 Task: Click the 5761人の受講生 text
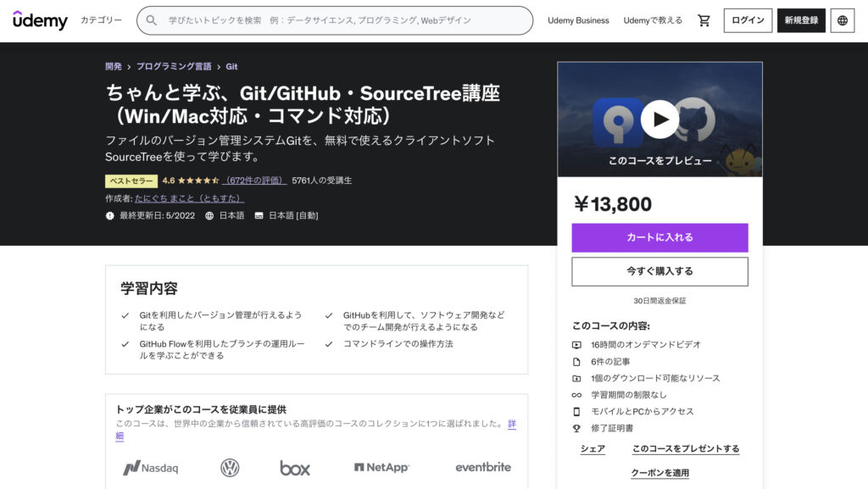pyautogui.click(x=321, y=181)
